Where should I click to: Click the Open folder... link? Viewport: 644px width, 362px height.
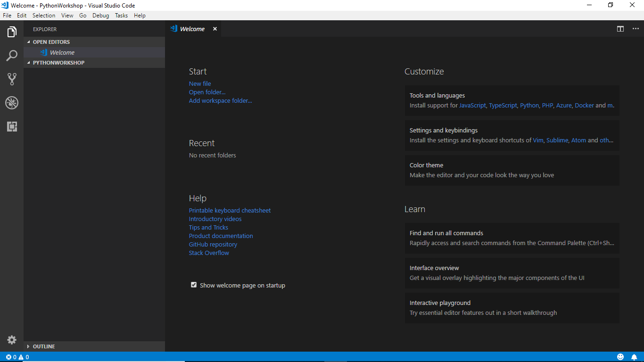pos(207,92)
